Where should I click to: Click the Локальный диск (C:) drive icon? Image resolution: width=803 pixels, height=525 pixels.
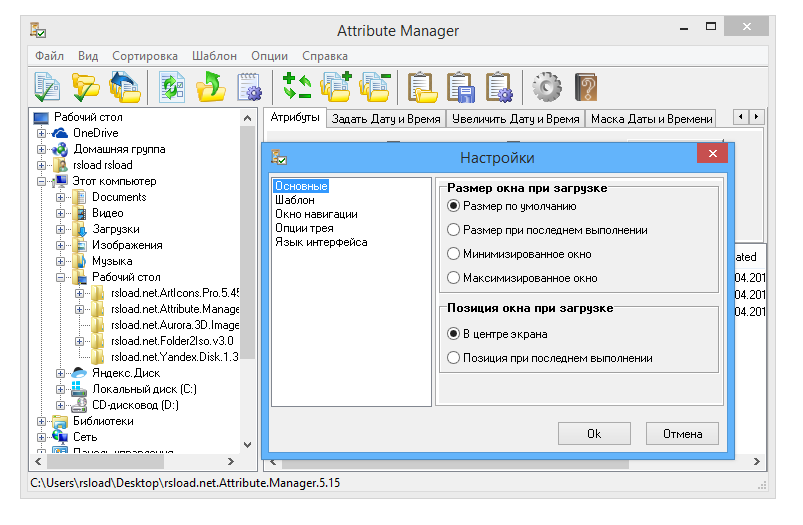[x=79, y=389]
